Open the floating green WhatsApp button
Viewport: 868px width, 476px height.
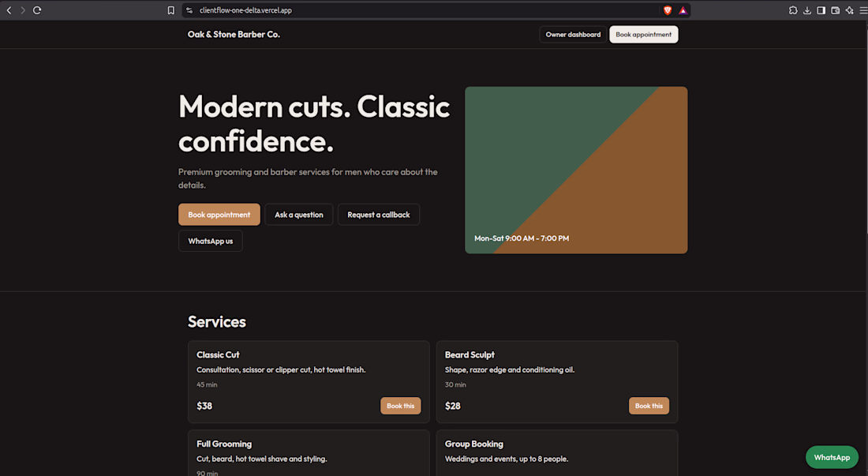(x=832, y=457)
